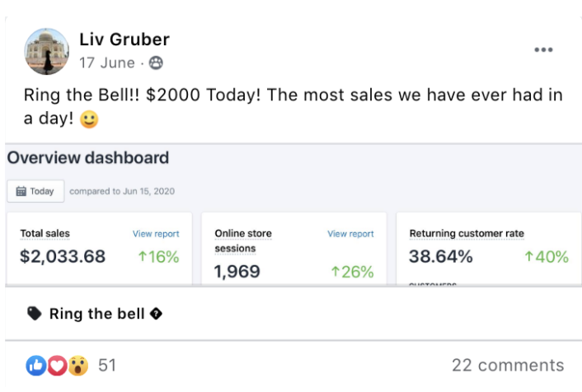Open the three-dot post options menu
This screenshot has height=392, width=582.
tap(543, 50)
